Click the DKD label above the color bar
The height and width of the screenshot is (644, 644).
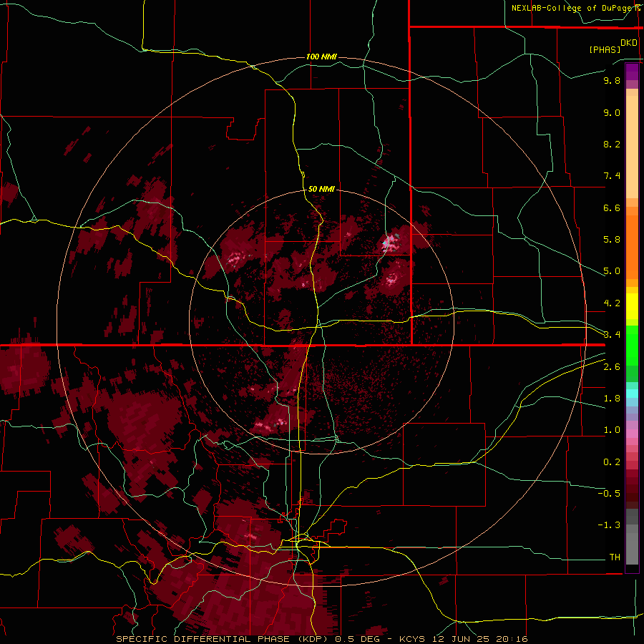(629, 43)
